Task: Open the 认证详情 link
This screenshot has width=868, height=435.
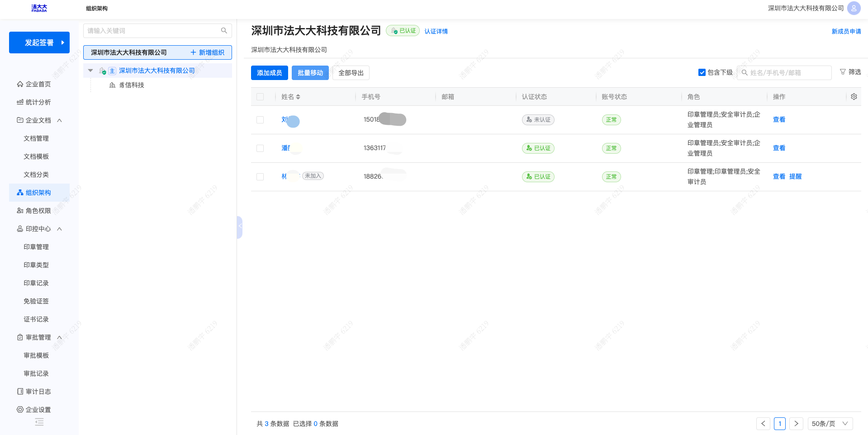Action: point(436,31)
